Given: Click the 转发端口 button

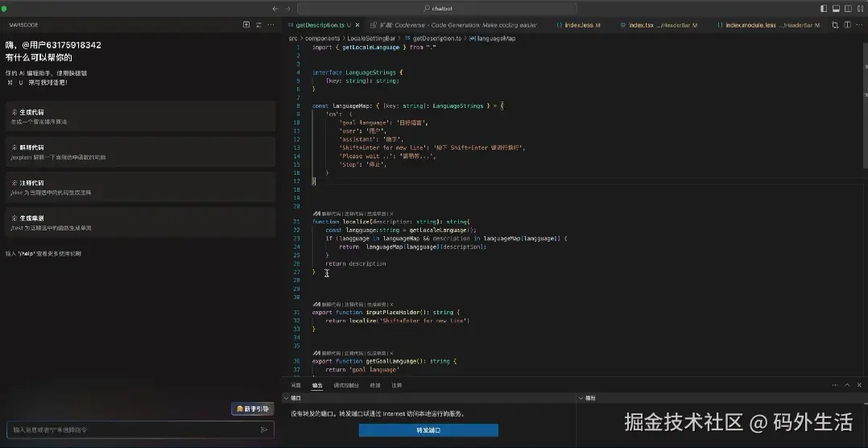Looking at the screenshot, I should point(428,430).
